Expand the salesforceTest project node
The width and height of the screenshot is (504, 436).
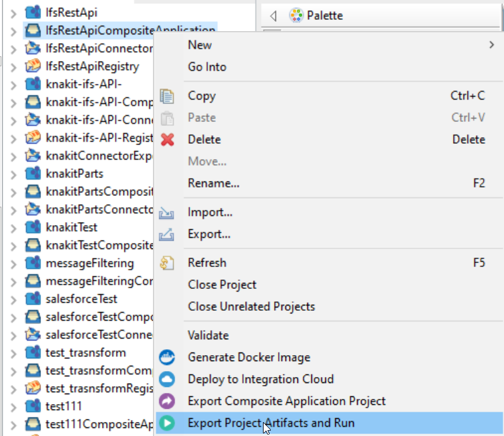pyautogui.click(x=13, y=299)
